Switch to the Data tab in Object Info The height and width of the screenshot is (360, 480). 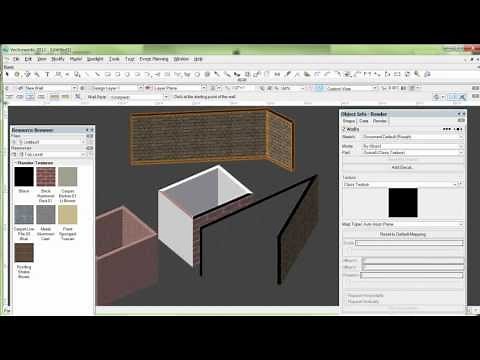(364, 121)
